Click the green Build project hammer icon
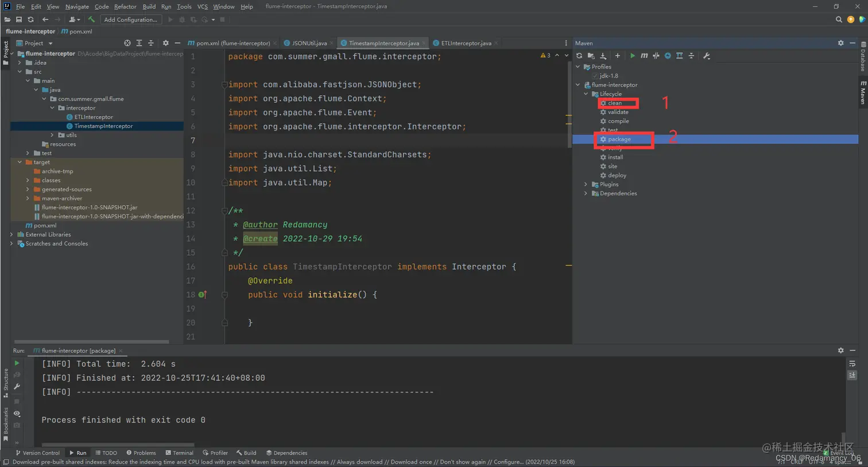The image size is (868, 467). pyautogui.click(x=91, y=20)
